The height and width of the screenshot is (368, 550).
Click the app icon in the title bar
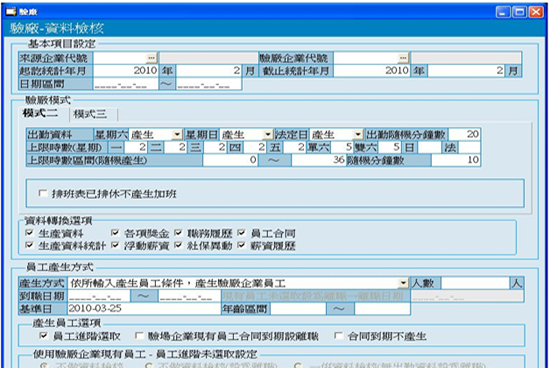click(11, 12)
